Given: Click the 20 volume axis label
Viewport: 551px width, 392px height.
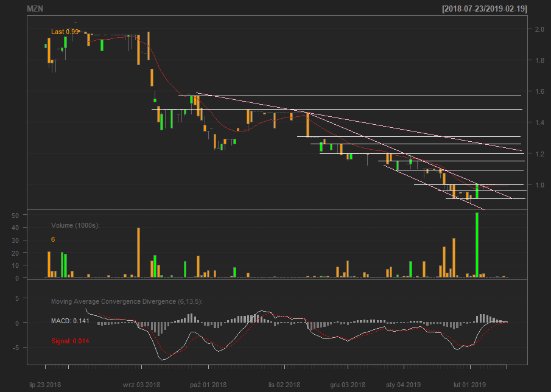Looking at the screenshot, I should tap(15, 253).
